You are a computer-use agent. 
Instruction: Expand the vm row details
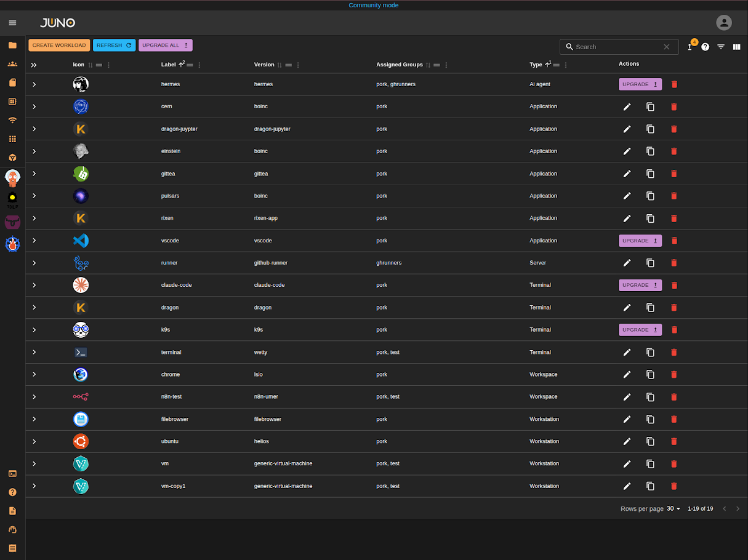(34, 463)
